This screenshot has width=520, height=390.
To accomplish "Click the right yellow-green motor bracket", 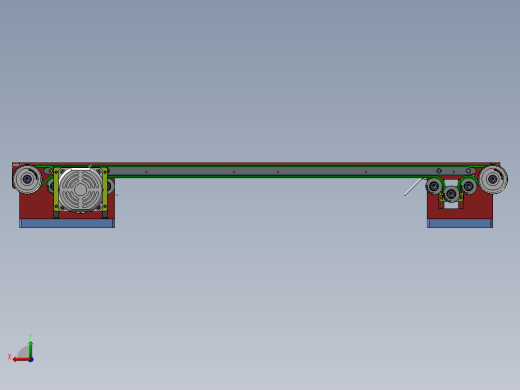I will [105, 189].
